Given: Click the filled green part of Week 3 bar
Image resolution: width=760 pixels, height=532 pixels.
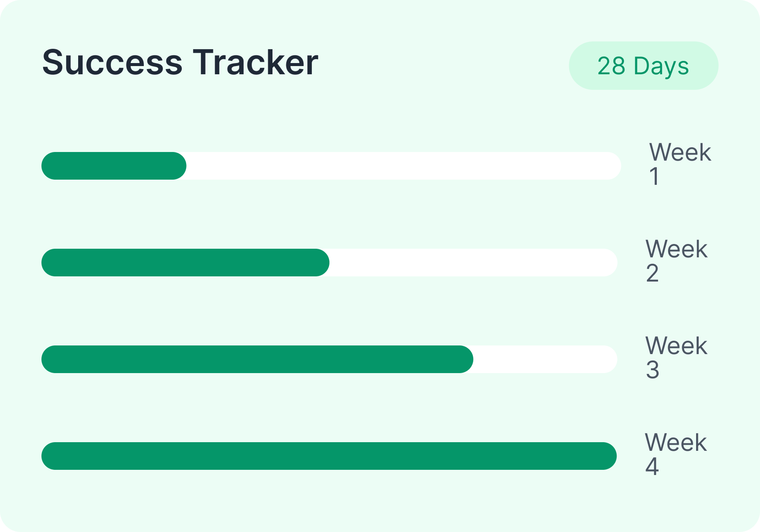Looking at the screenshot, I should pyautogui.click(x=257, y=359).
